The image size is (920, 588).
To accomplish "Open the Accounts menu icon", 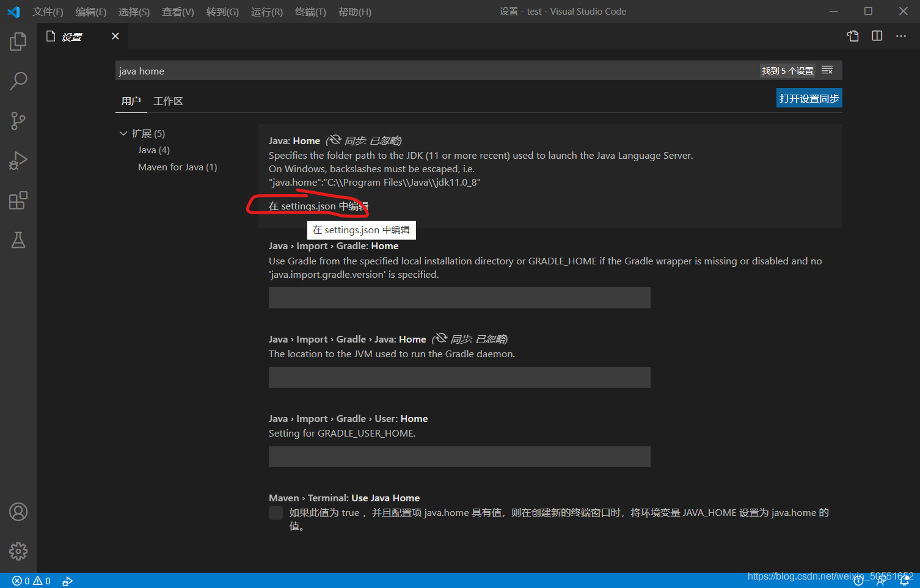I will (x=18, y=512).
